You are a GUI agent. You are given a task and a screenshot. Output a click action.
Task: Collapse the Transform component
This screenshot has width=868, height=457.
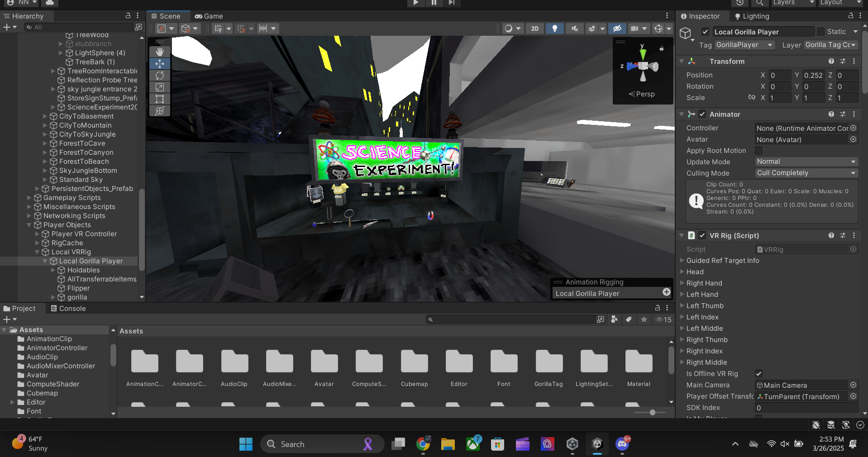point(682,62)
